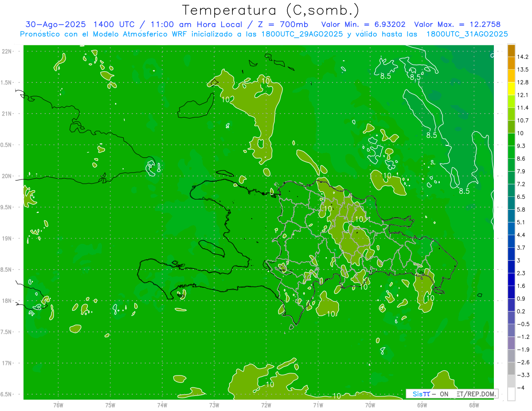Click the '75W' longitude axis label

click(x=110, y=405)
